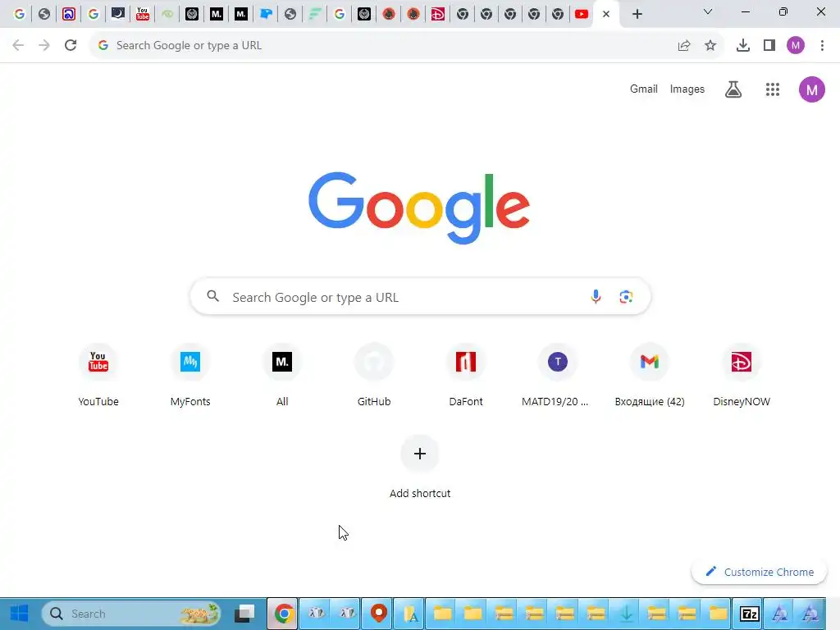Switch to the YouTube 'You Tube' logo tab
This screenshot has height=630, width=840.
tap(143, 14)
